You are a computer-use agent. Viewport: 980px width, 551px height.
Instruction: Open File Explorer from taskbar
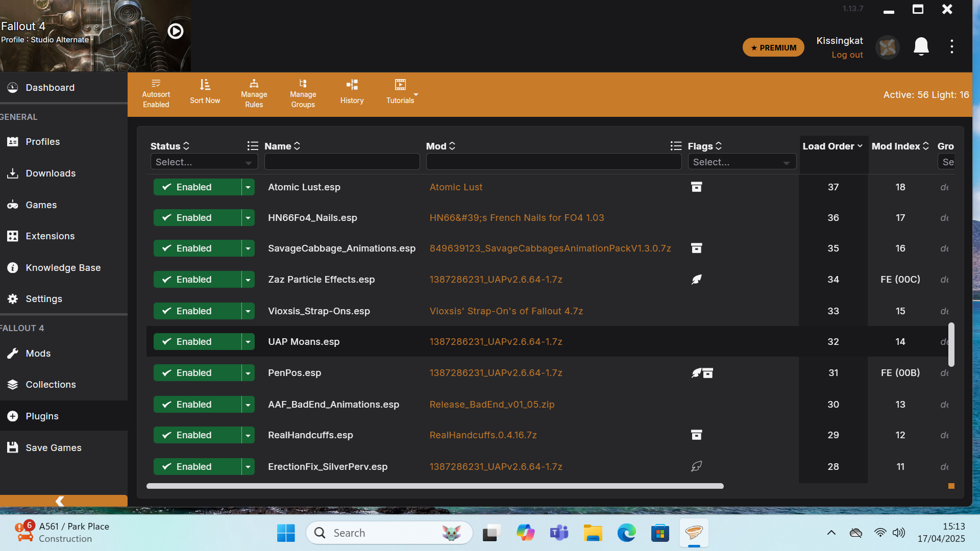pos(593,533)
